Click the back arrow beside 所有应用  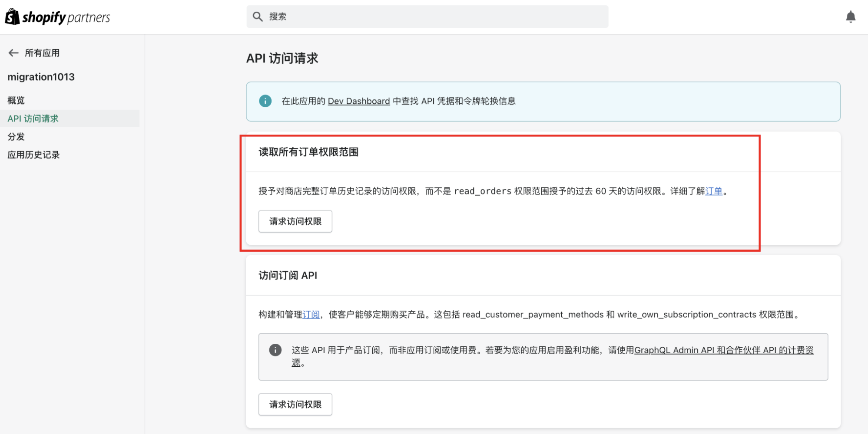tap(13, 53)
